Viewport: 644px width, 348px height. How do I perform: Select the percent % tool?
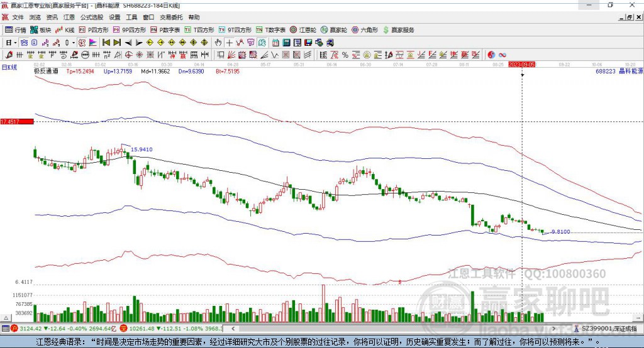click(345, 55)
